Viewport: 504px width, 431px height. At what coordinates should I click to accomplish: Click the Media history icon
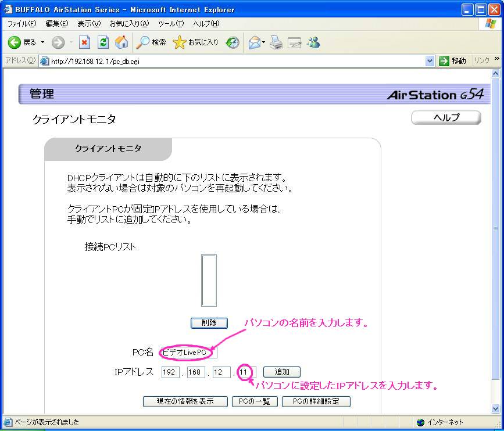[233, 42]
